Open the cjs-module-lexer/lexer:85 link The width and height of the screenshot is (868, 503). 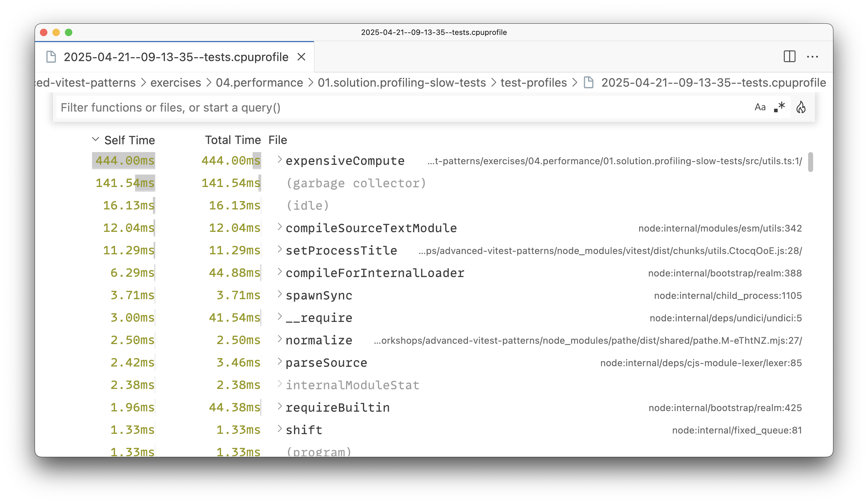pos(701,363)
